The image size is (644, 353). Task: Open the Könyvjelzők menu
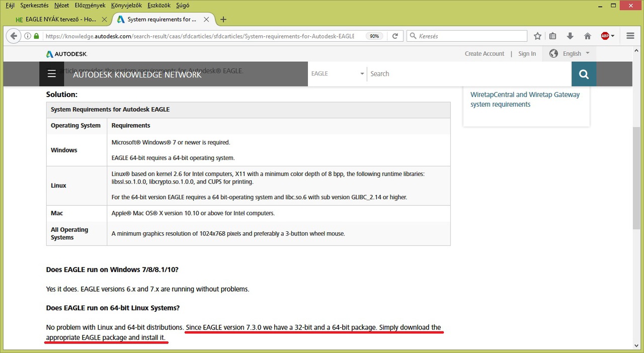pyautogui.click(x=127, y=5)
